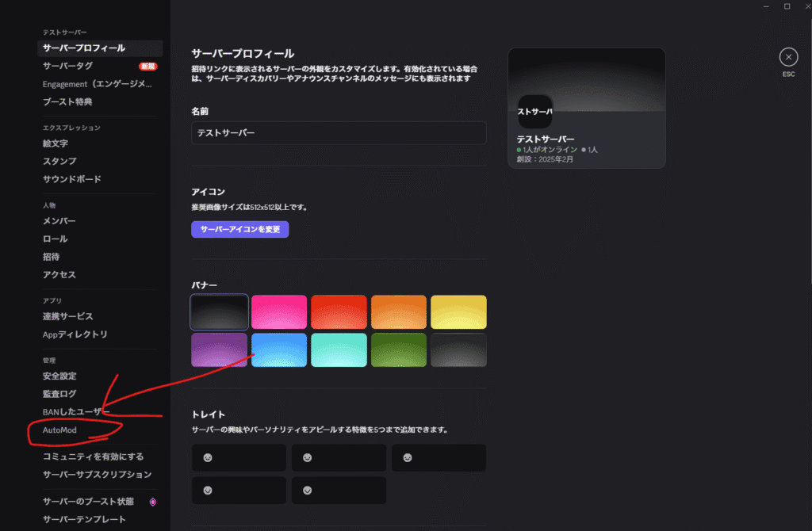Select the pink banner color
The height and width of the screenshot is (531, 812).
279,311
